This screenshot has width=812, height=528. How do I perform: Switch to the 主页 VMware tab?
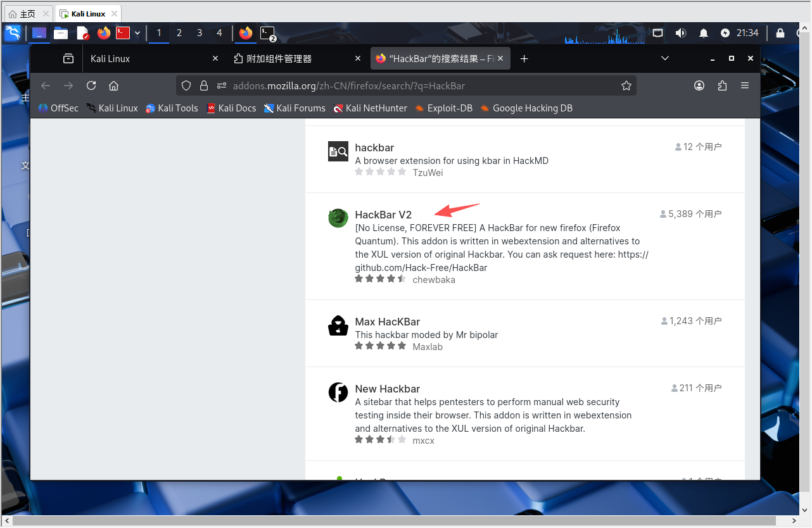(28, 13)
